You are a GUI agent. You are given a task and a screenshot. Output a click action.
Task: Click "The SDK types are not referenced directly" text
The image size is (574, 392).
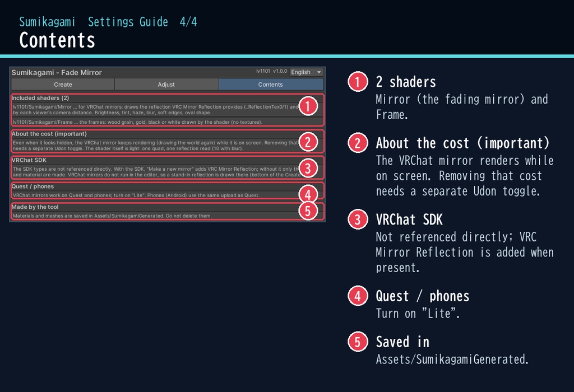[x=167, y=172]
